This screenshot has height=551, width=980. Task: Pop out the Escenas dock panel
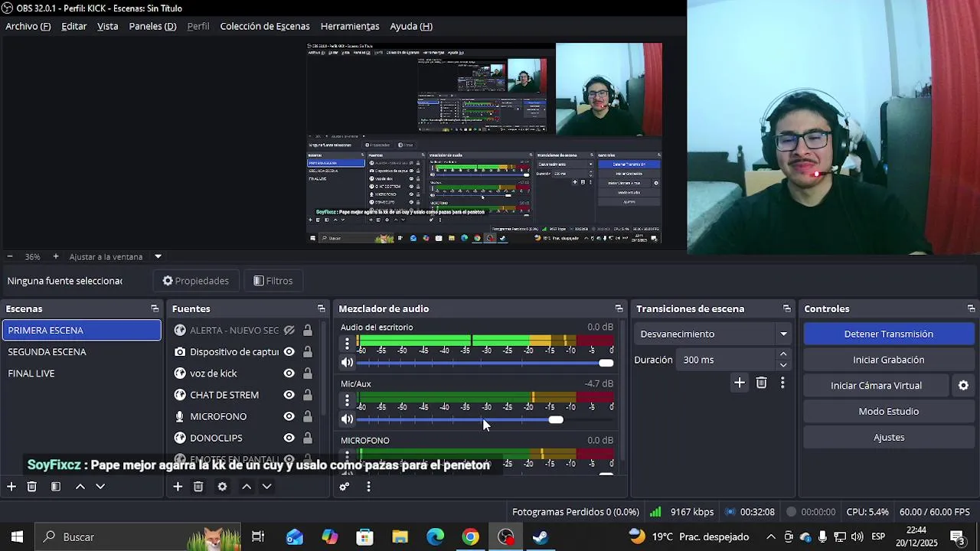click(x=155, y=309)
